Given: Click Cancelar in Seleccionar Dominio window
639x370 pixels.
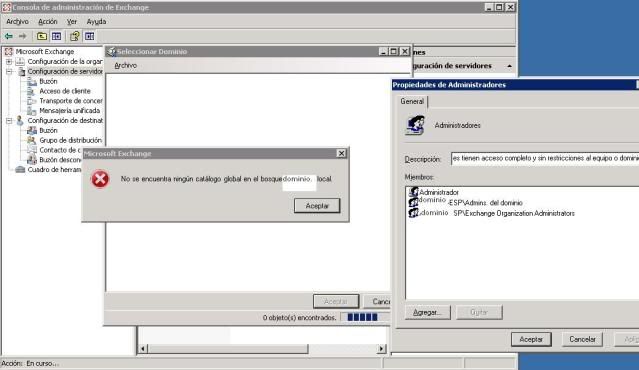Looking at the screenshot, I should click(x=377, y=302).
